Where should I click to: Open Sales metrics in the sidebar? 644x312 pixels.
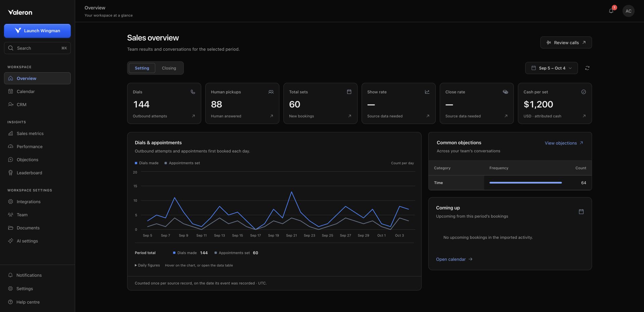(37, 133)
